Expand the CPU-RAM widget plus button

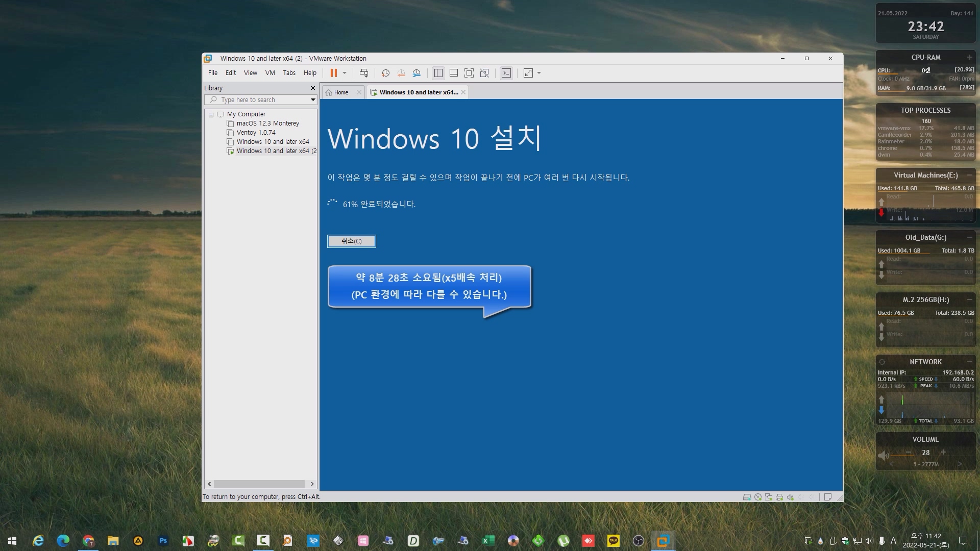click(x=969, y=57)
